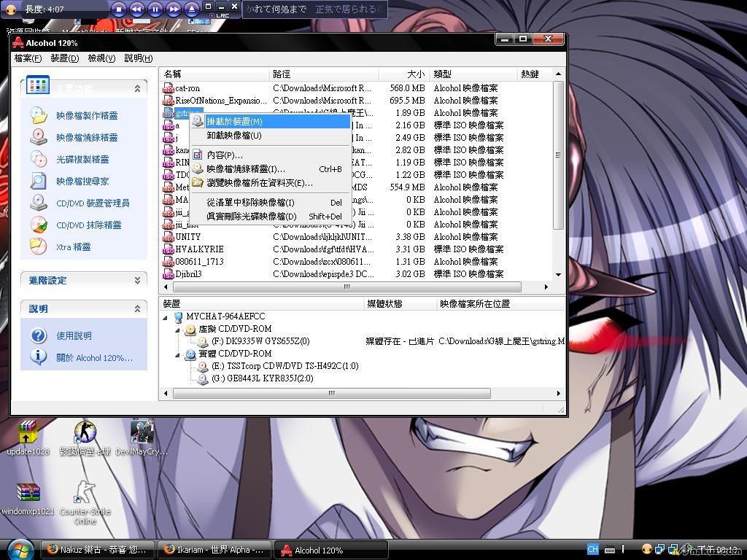Choose 內容(P)... in context menu

270,155
